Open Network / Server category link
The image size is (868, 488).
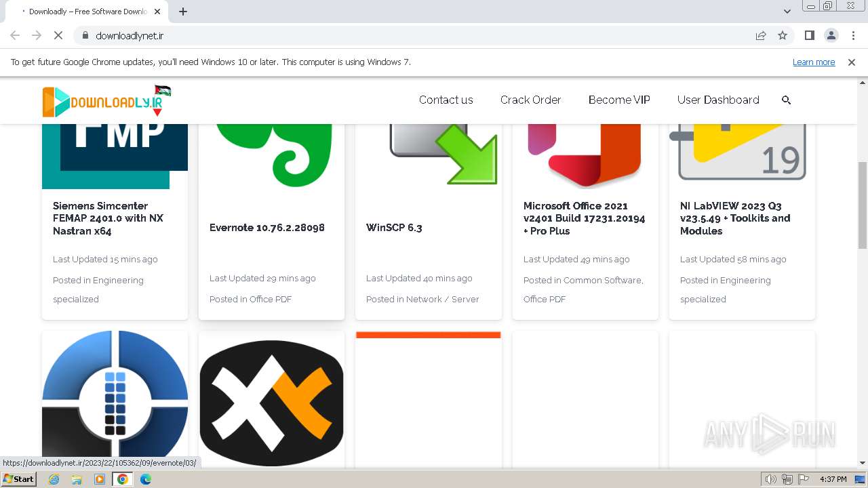tap(443, 299)
